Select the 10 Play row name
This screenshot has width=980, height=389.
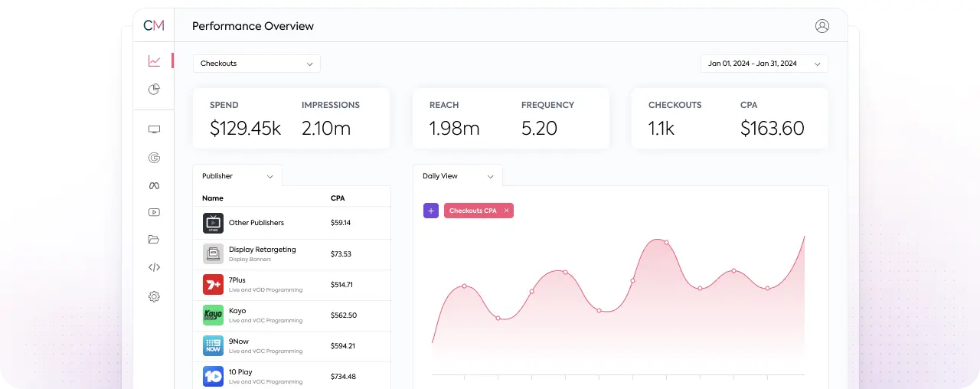(x=240, y=372)
